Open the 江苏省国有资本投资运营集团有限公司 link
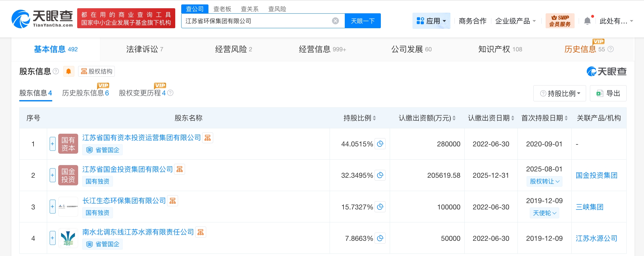 141,138
